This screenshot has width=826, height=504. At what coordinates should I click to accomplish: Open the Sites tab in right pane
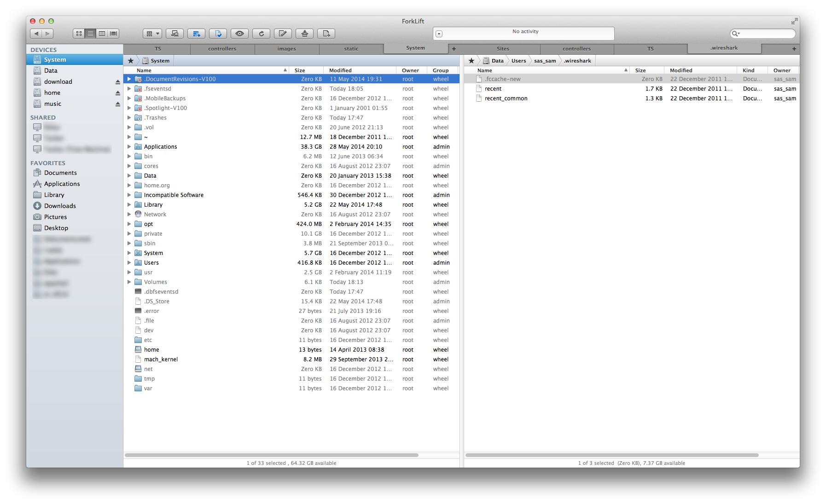point(503,49)
